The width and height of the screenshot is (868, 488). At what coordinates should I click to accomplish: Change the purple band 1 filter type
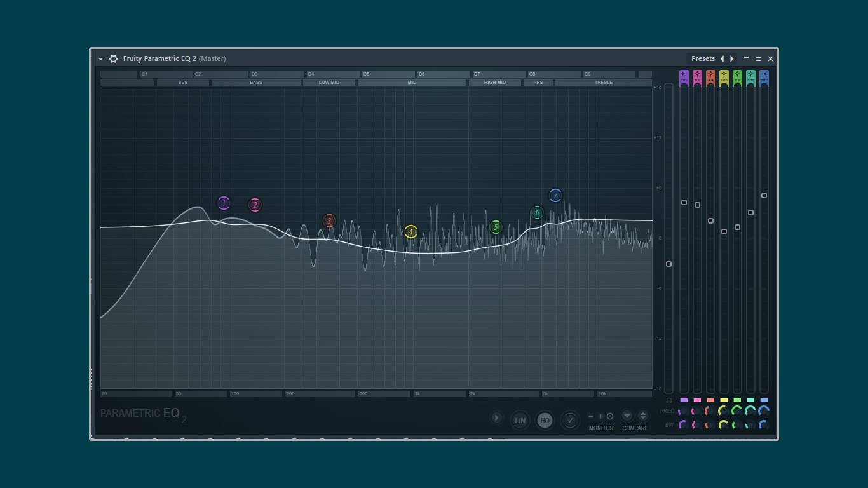click(x=684, y=77)
